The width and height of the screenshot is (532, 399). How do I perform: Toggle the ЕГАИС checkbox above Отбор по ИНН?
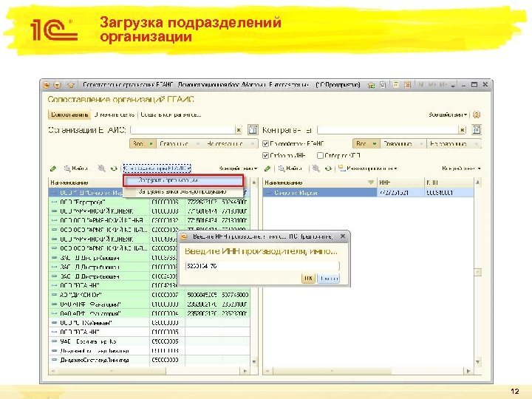click(x=266, y=144)
